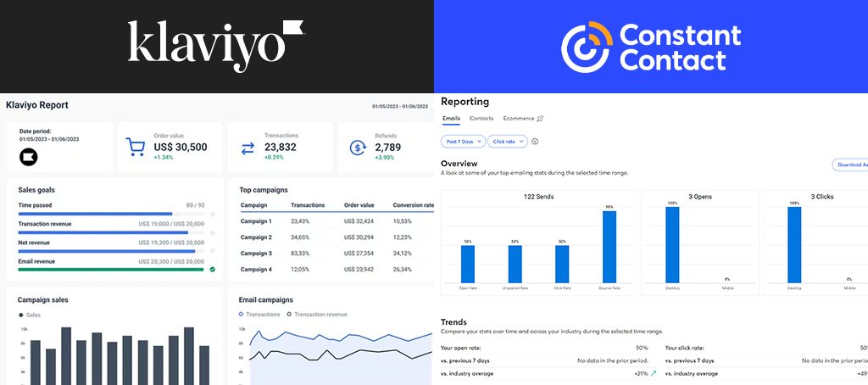868x385 pixels.
Task: Select the Campaign 1 row
Action: tap(337, 221)
